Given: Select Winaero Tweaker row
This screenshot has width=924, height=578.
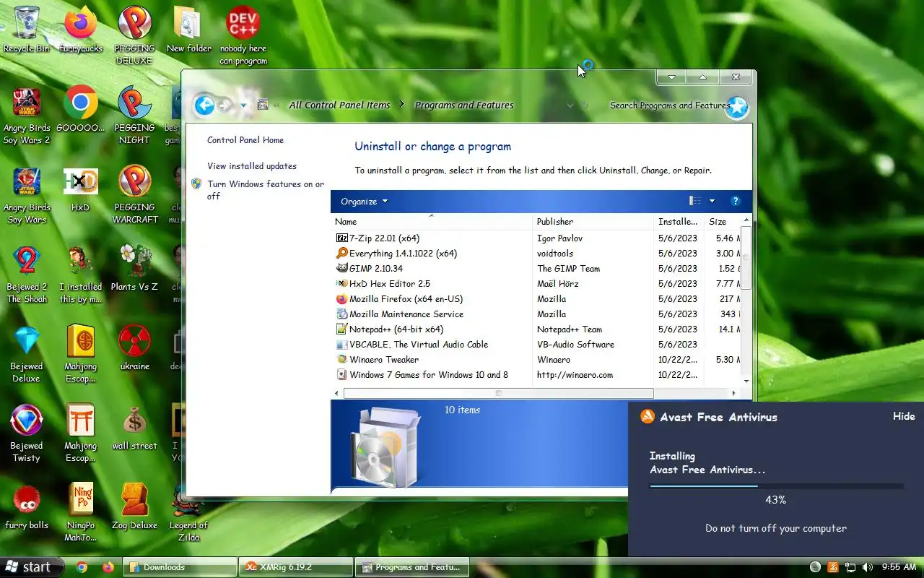Looking at the screenshot, I should pos(537,360).
